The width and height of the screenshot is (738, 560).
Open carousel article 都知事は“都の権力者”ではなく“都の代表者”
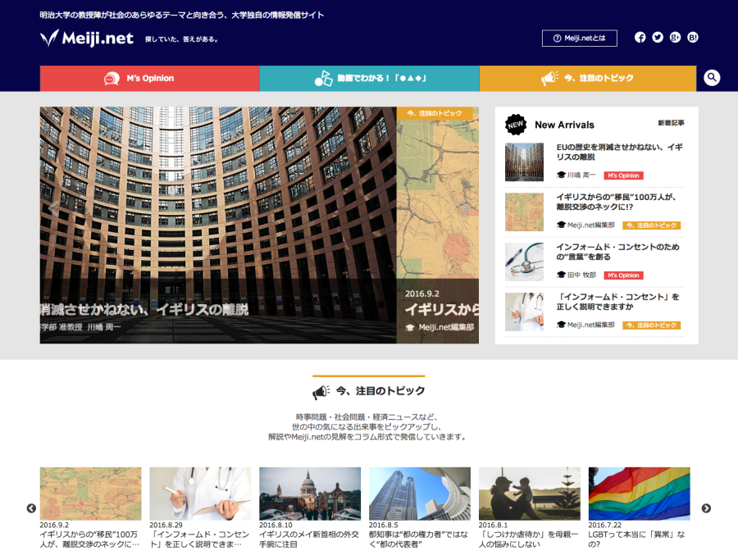coord(419,540)
